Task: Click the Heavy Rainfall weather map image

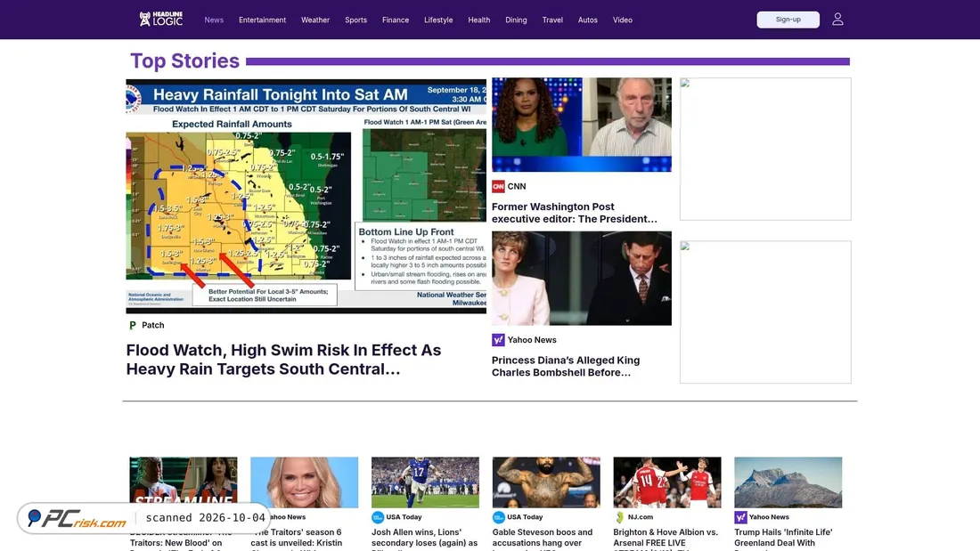Action: (x=306, y=196)
